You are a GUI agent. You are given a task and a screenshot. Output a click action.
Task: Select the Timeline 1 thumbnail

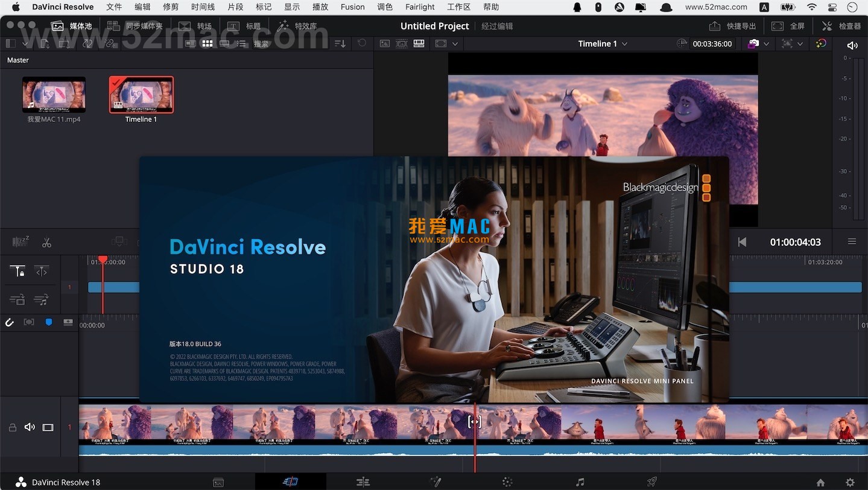(141, 95)
